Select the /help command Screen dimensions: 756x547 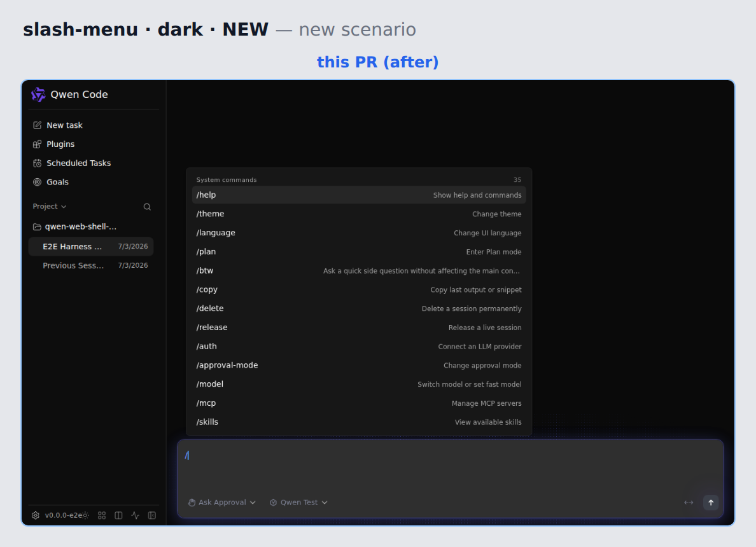click(359, 195)
